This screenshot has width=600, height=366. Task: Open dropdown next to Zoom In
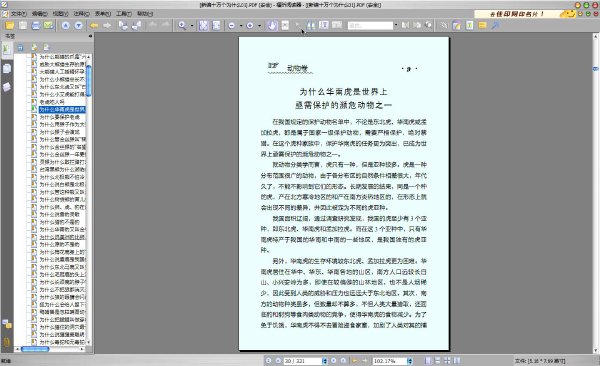coord(259,26)
